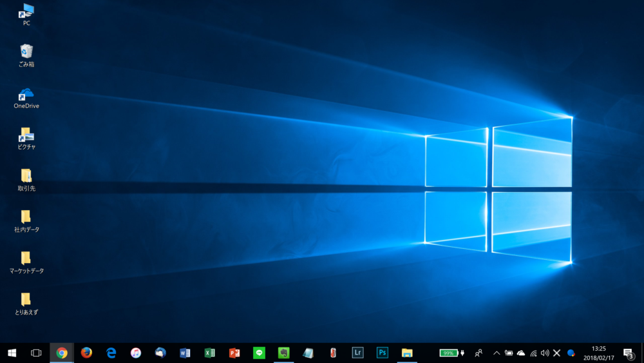The height and width of the screenshot is (363, 644).
Task: Select the ピクチャ desktop shortcut
Action: point(26,139)
